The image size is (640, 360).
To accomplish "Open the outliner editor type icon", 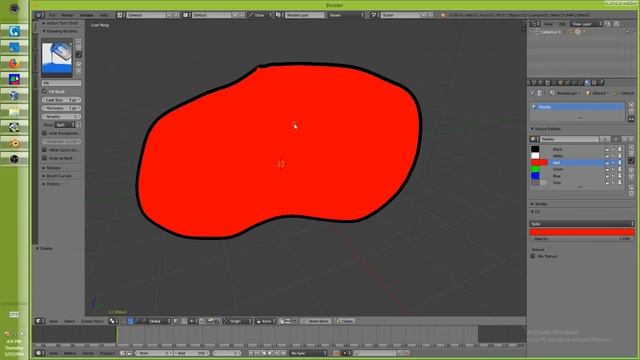I will pyautogui.click(x=535, y=24).
